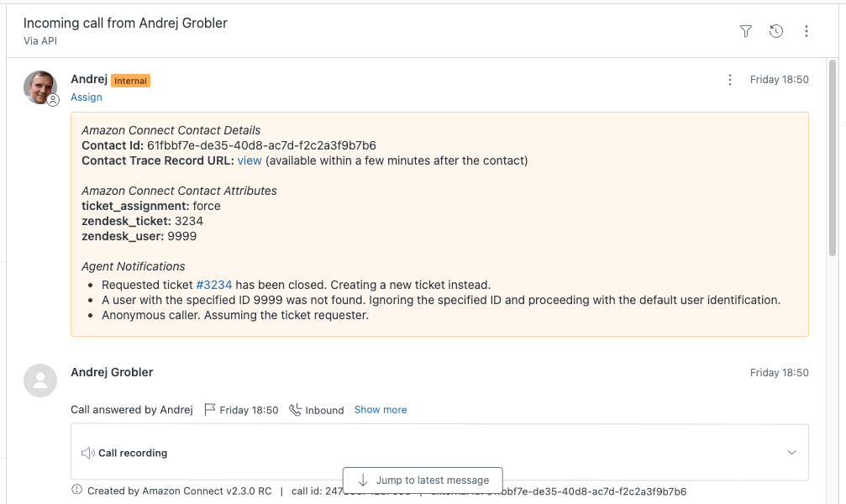Click the speaker icon beside Call recording

(x=87, y=453)
